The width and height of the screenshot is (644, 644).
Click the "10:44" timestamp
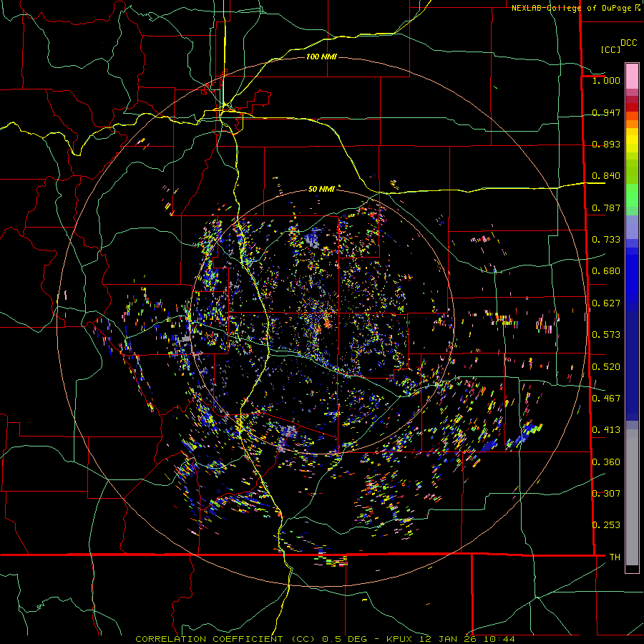499,639
